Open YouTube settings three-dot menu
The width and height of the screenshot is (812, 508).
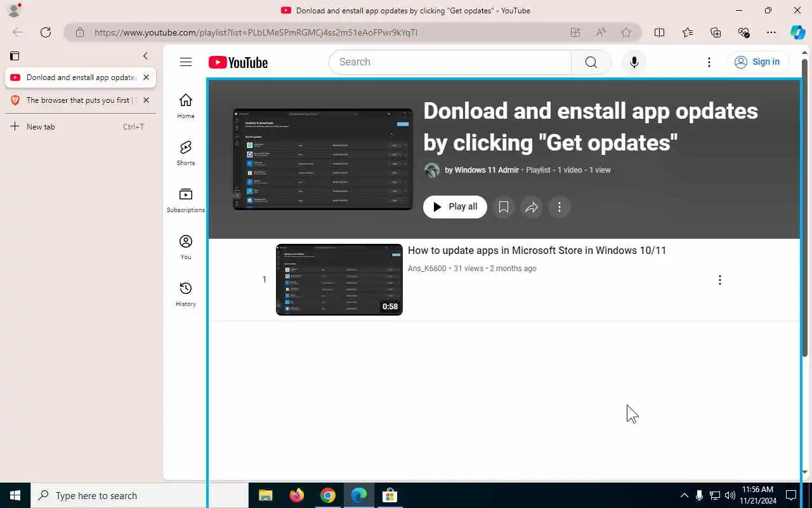point(709,62)
